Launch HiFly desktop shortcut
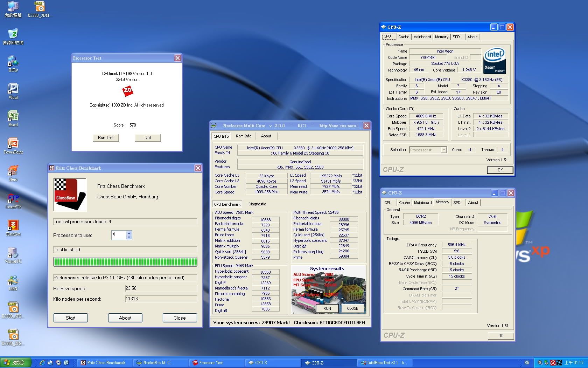Viewport: 588px width, 368px height. [13, 64]
